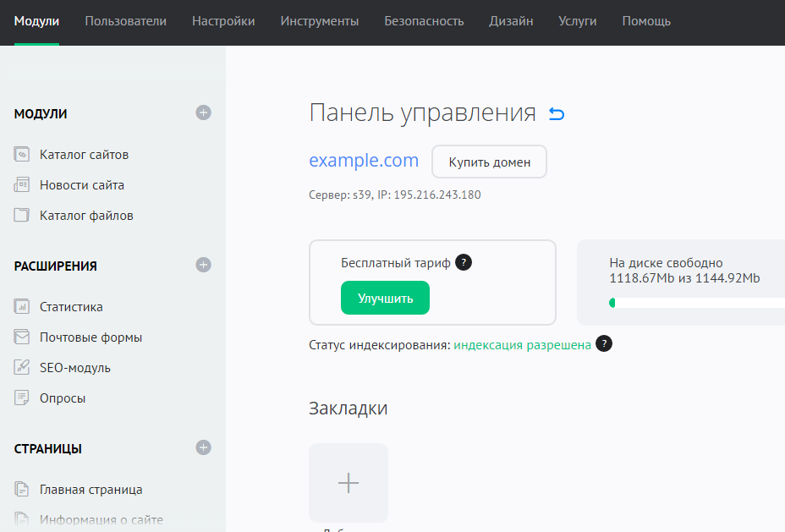Viewport: 785px width, 532px height.
Task: Open the Дизайн top menu
Action: (511, 21)
